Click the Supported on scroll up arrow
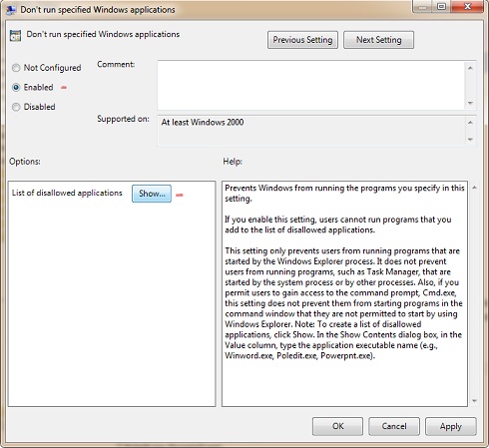The image size is (489, 448). (470, 123)
